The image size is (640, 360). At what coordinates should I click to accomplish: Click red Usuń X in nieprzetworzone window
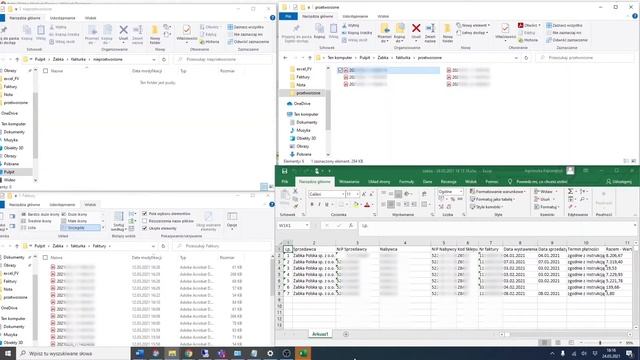123,33
